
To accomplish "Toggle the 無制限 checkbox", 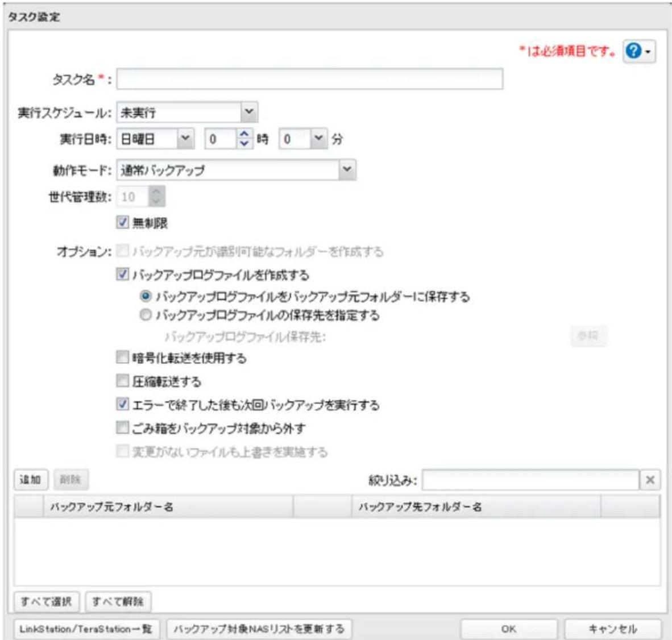I will click(x=122, y=222).
